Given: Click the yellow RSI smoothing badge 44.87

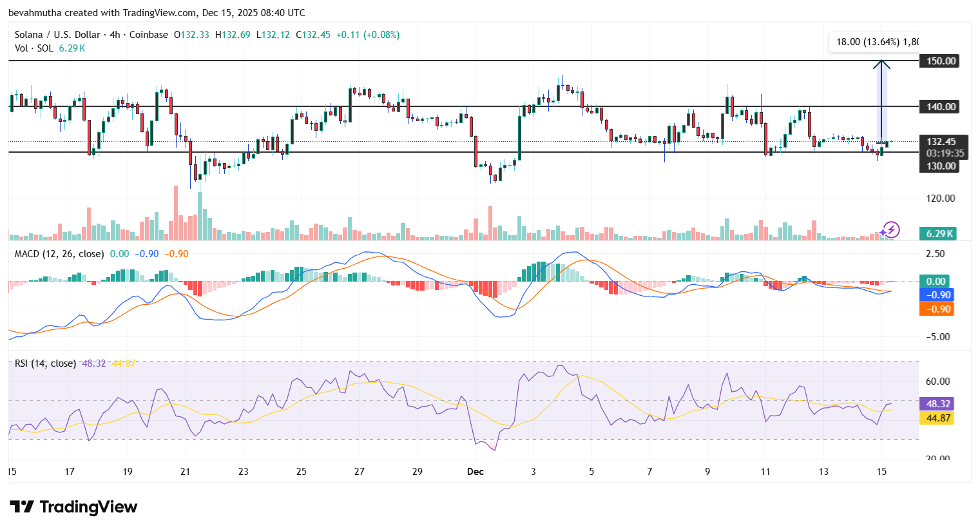Looking at the screenshot, I should (936, 418).
